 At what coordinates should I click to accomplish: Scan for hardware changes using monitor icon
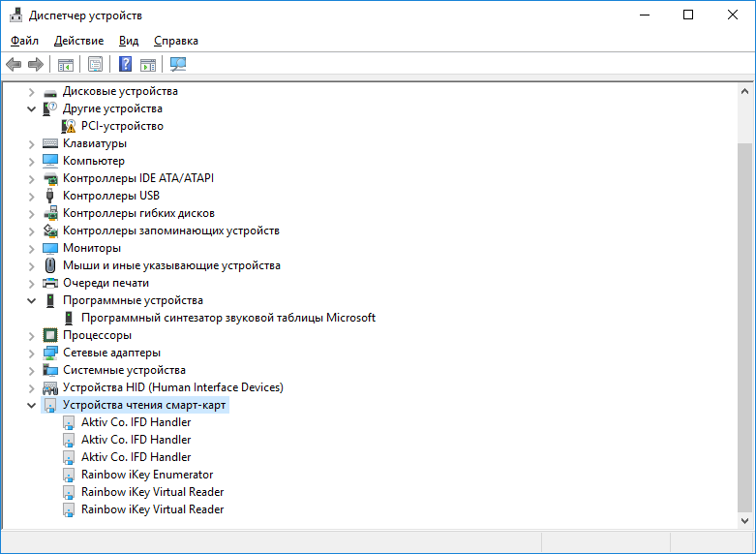(178, 65)
